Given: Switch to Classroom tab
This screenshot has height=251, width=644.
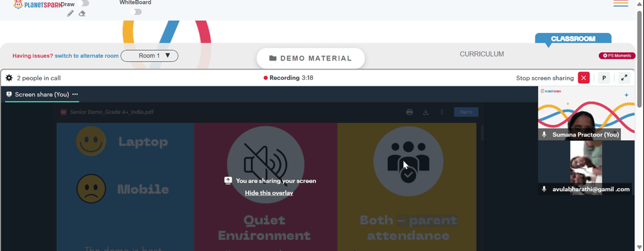Looking at the screenshot, I should click(x=573, y=39).
